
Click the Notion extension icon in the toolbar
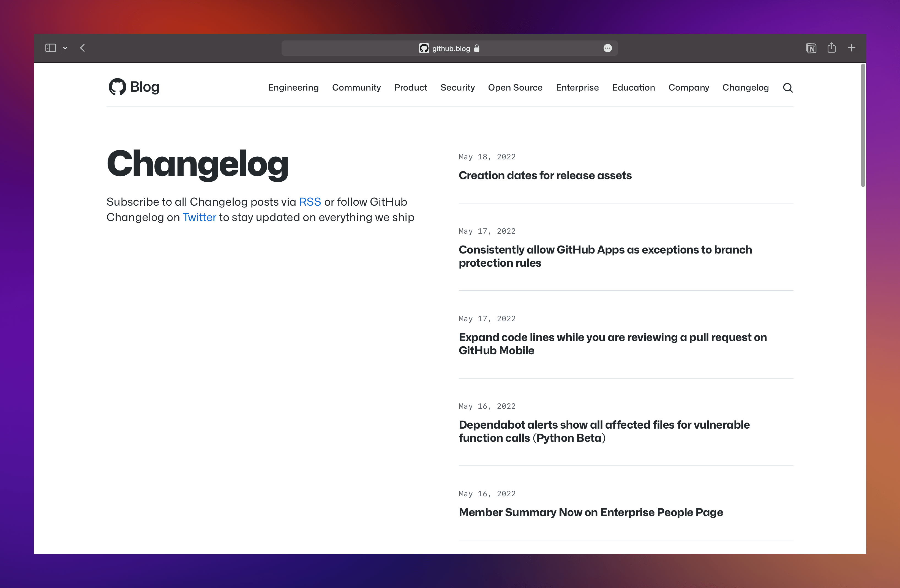tap(811, 48)
